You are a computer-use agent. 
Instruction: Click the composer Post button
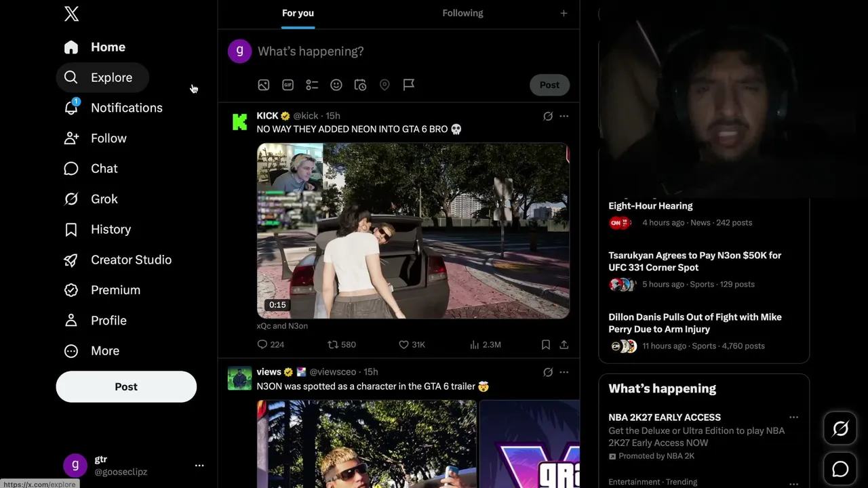[549, 85]
